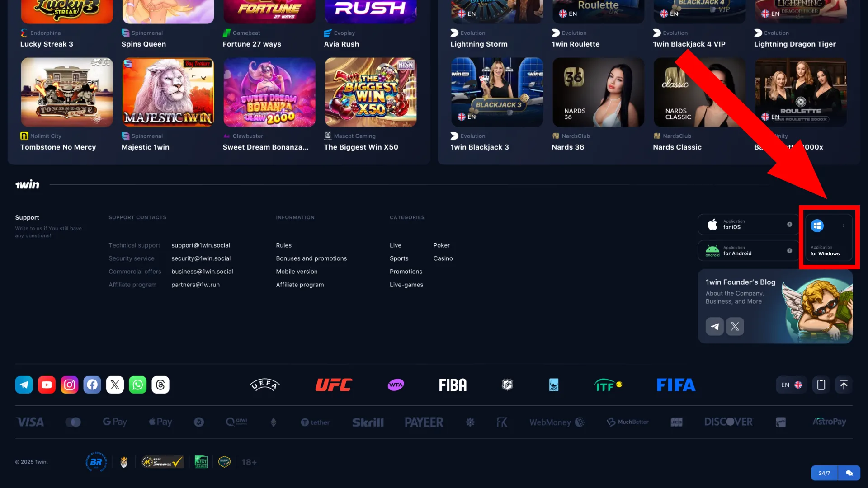Click the Spins Queen title

click(144, 44)
